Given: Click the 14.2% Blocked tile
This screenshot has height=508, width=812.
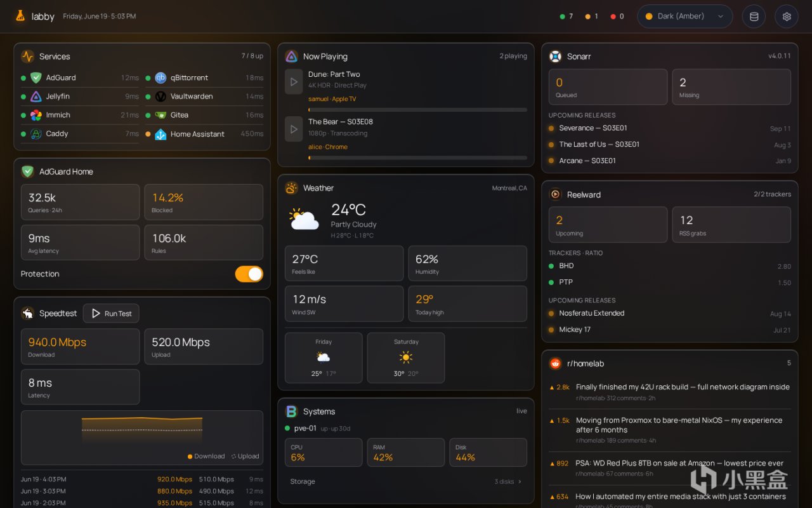Looking at the screenshot, I should 204,202.
